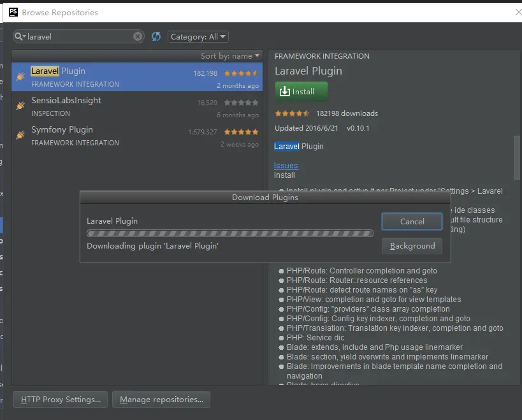Click the v0.10.1 version text

tap(358, 128)
